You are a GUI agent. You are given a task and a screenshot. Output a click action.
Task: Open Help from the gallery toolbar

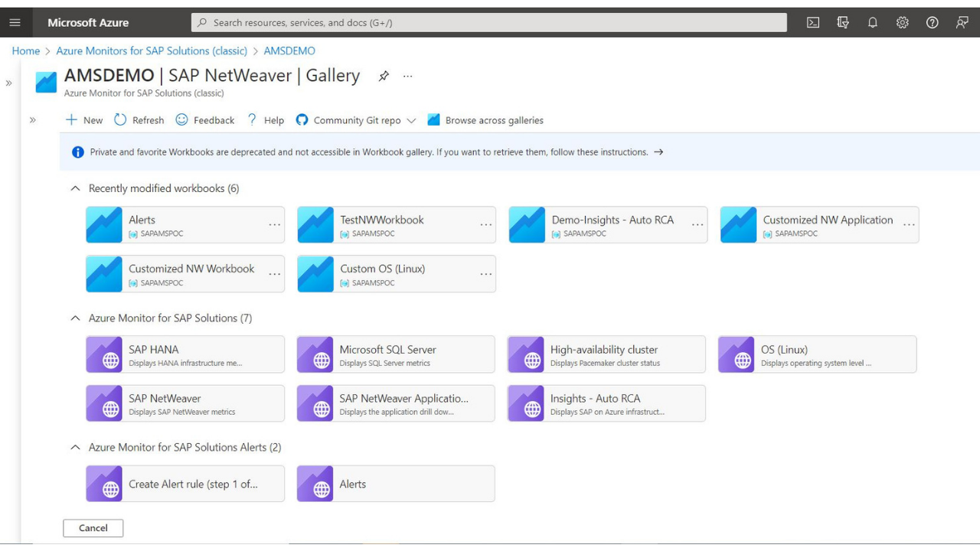[265, 120]
